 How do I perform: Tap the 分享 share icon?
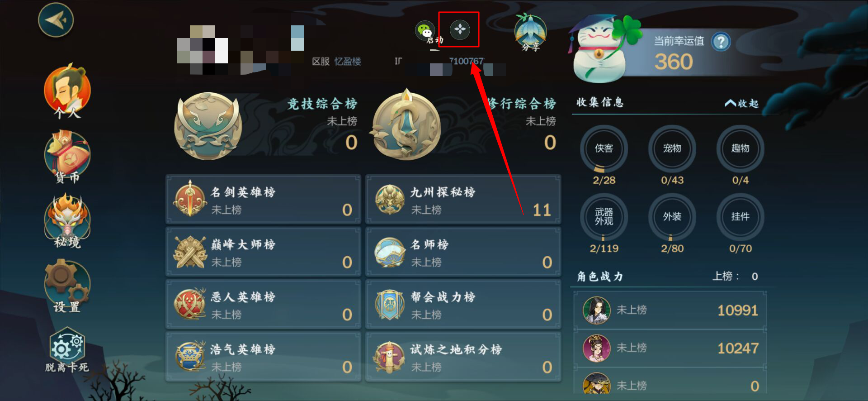(x=530, y=33)
